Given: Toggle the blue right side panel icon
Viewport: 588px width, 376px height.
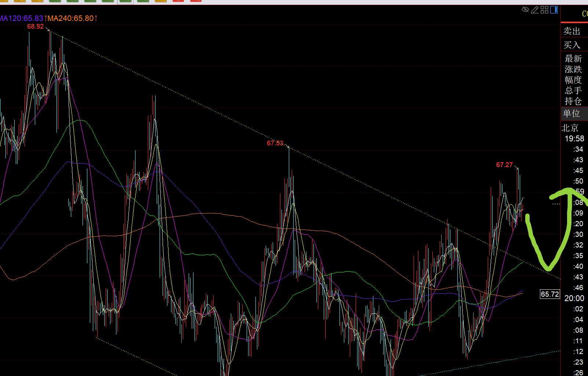Looking at the screenshot, I should [x=554, y=10].
